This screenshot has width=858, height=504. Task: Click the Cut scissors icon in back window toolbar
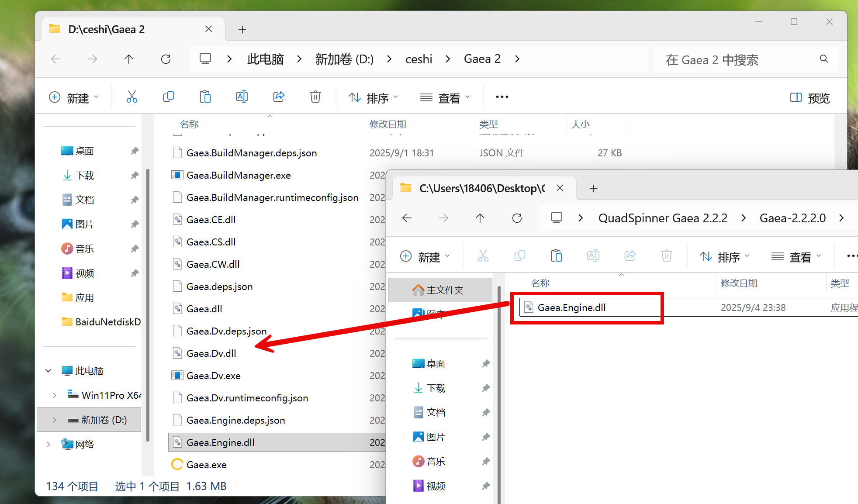tap(131, 97)
